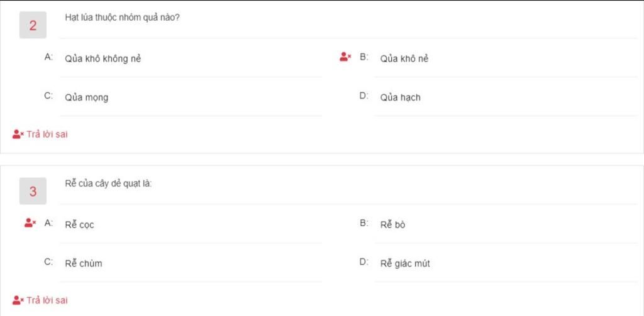The width and height of the screenshot is (644, 316).
Task: Pick answer 'Rễ chùm'
Action: (84, 264)
